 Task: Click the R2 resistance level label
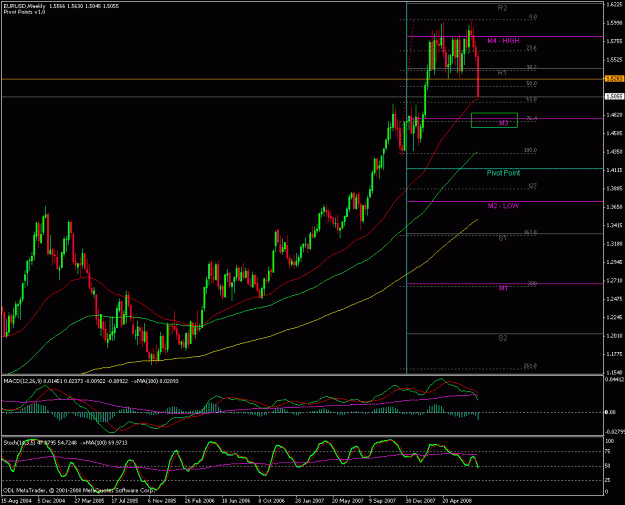[502, 8]
